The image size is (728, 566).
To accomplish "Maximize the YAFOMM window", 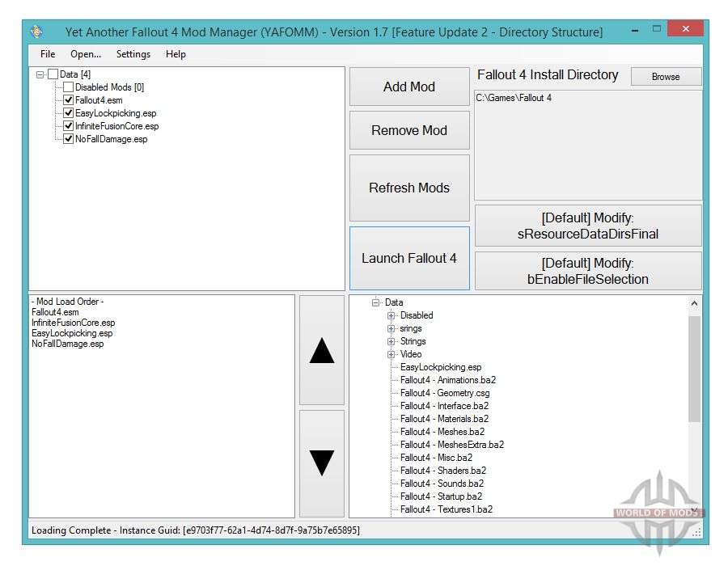I will point(657,29).
